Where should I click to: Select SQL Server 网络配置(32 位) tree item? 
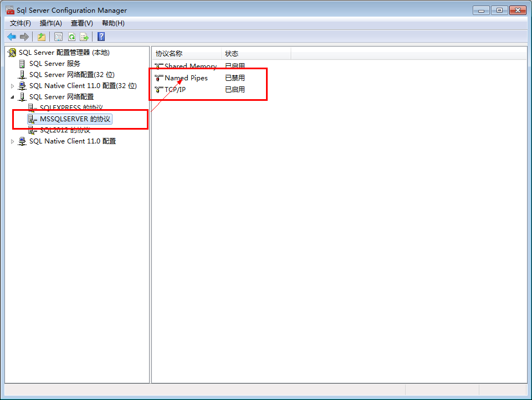click(x=72, y=75)
